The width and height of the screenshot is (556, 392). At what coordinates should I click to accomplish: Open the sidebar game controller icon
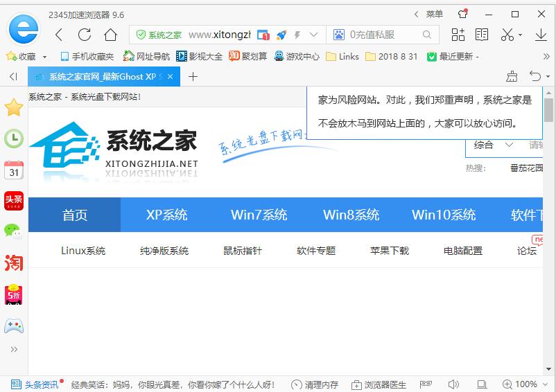(14, 326)
